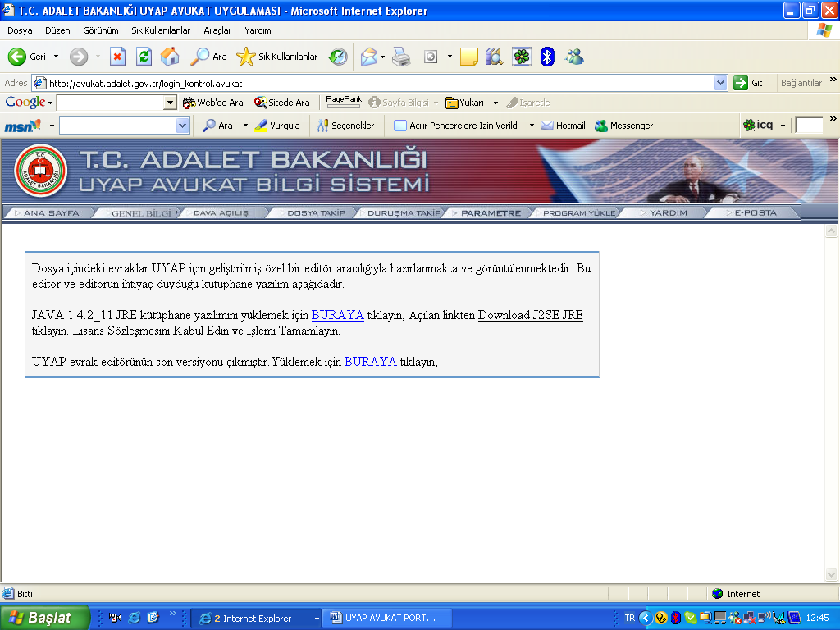This screenshot has width=840, height=630.
Task: Click the forward navigation arrow
Action: (79, 57)
